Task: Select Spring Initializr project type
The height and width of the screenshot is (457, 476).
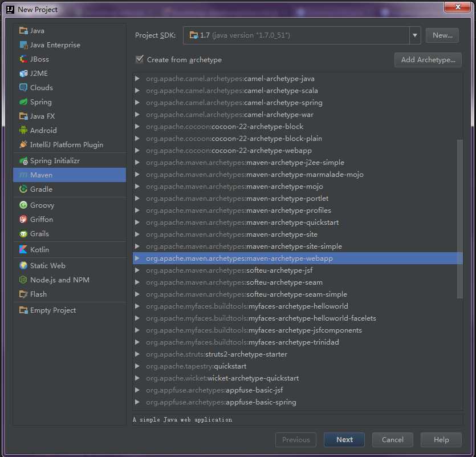Action: 70,161
